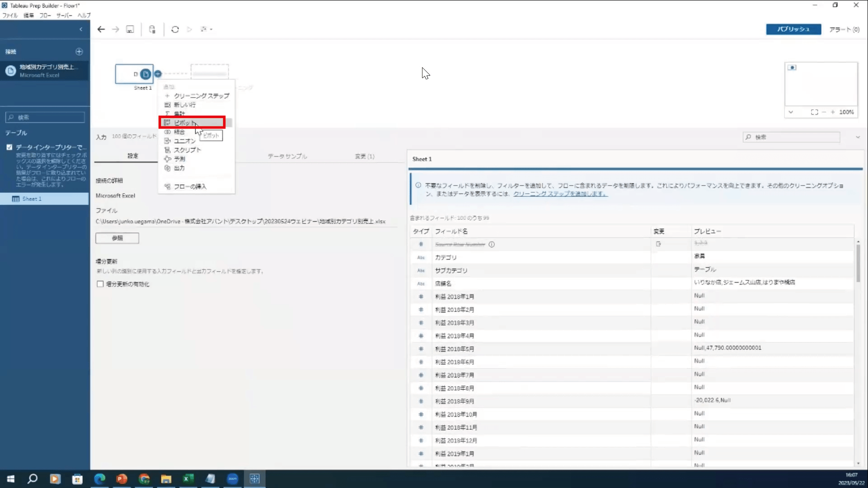Click the plus icon to add a connection

point(79,51)
